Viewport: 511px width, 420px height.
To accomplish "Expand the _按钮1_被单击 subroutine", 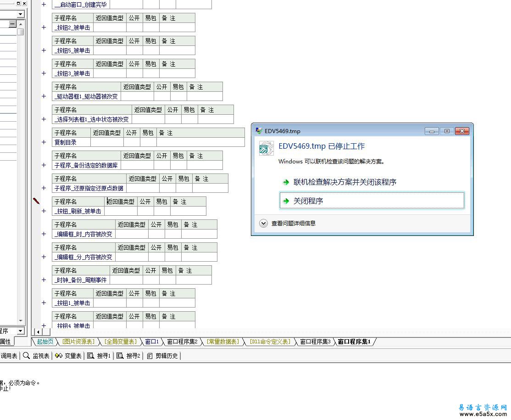I will tap(44, 302).
